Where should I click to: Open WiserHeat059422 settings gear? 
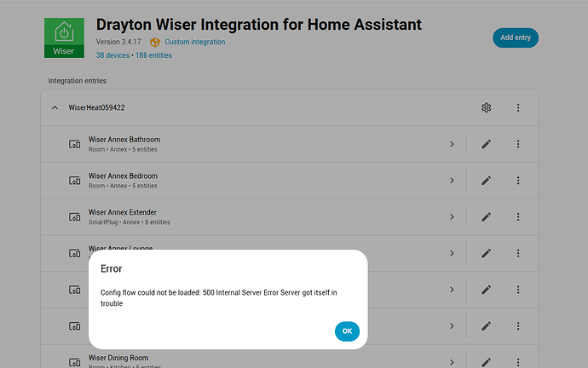[486, 108]
